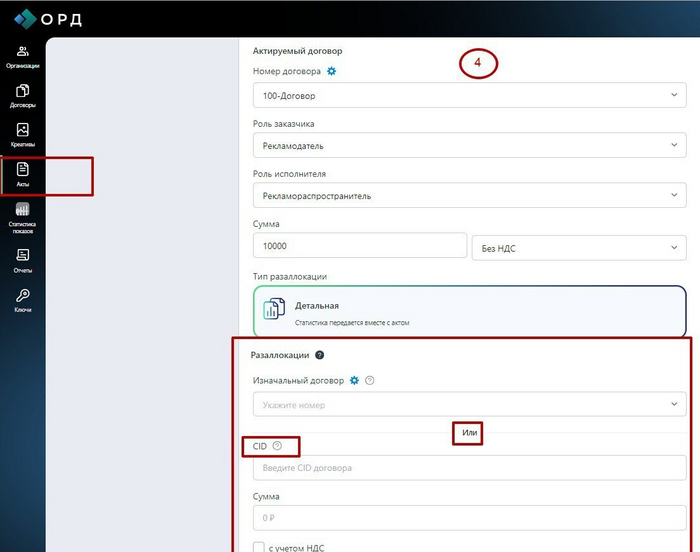700x552 pixels.
Task: Select the Детальная allocation type card
Action: click(470, 313)
